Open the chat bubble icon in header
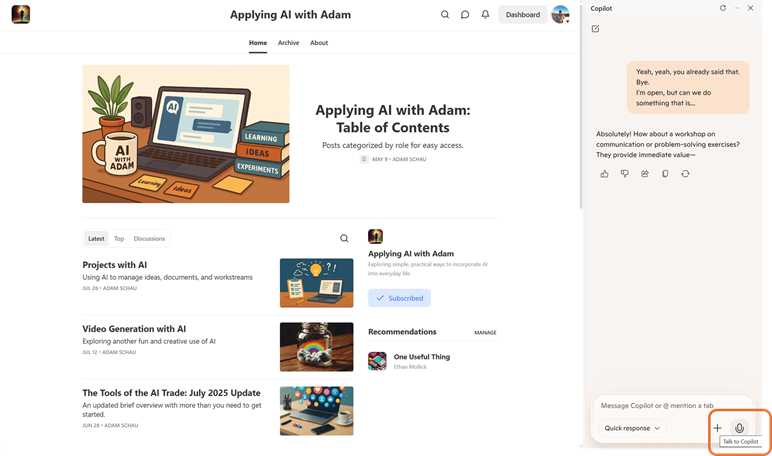Viewport: 772px width, 456px height. (x=465, y=14)
